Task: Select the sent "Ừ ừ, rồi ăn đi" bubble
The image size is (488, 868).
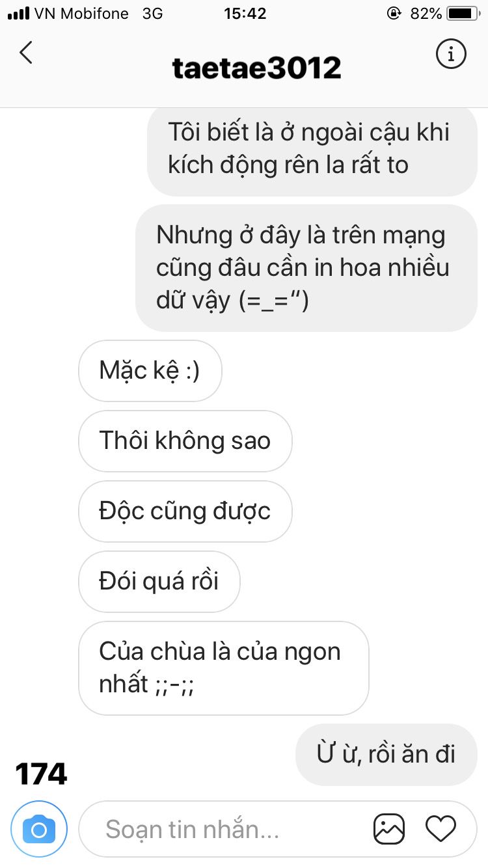Action: coord(386,755)
